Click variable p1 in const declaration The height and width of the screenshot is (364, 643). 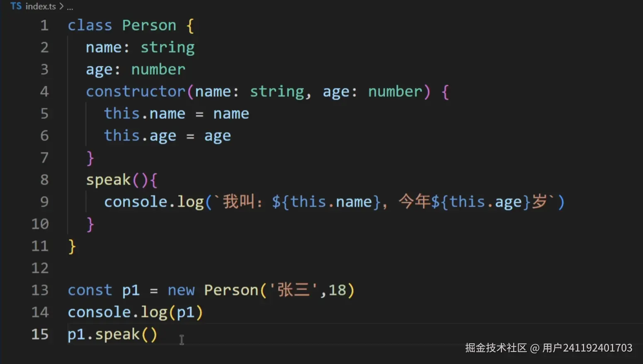131,291
